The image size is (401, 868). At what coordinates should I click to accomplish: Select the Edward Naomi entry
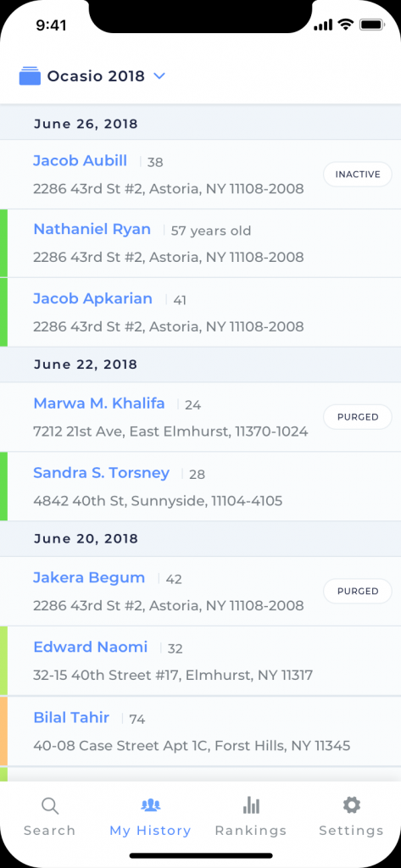[200, 661]
